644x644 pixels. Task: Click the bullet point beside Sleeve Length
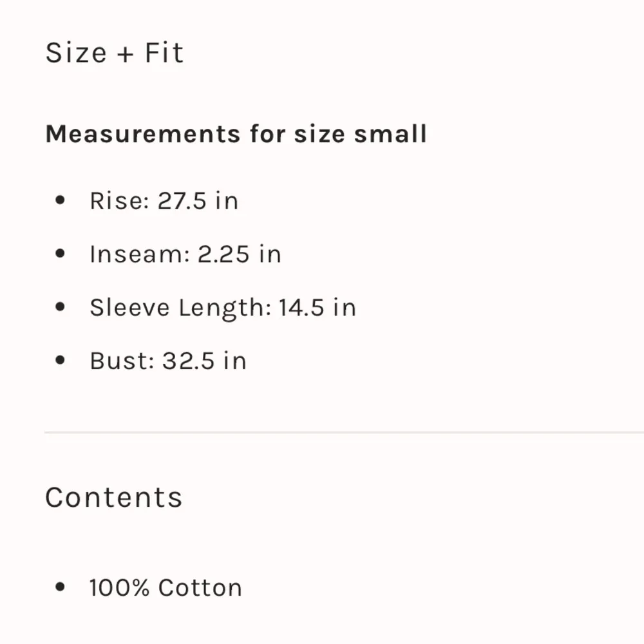point(61,307)
